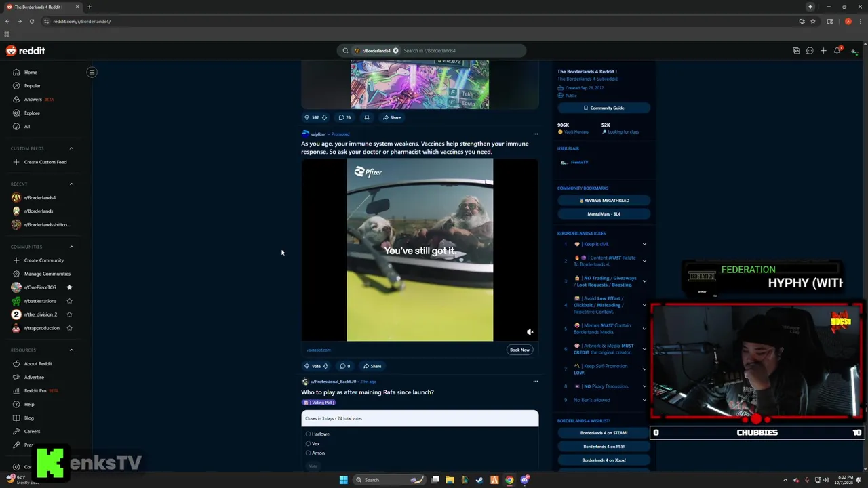The image size is (868, 488).
Task: Open Borderlands 4 on STEAM wishlist button
Action: [604, 433]
